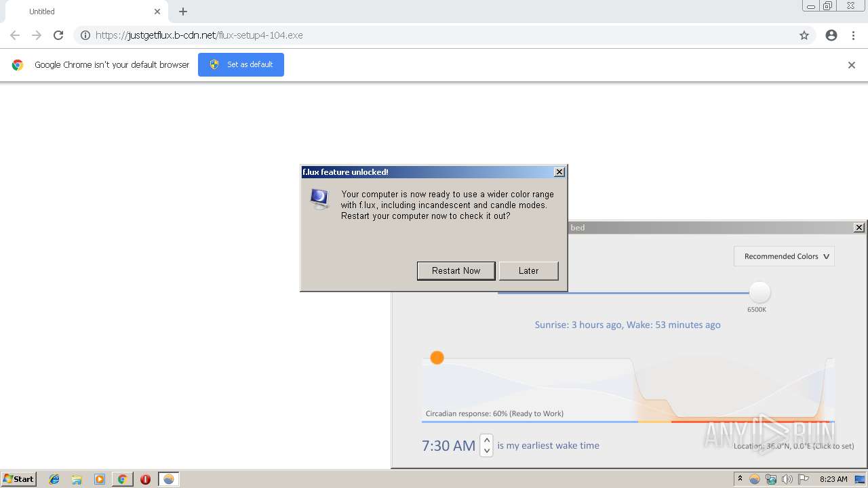
Task: Close the f.lux main window
Action: 859,228
